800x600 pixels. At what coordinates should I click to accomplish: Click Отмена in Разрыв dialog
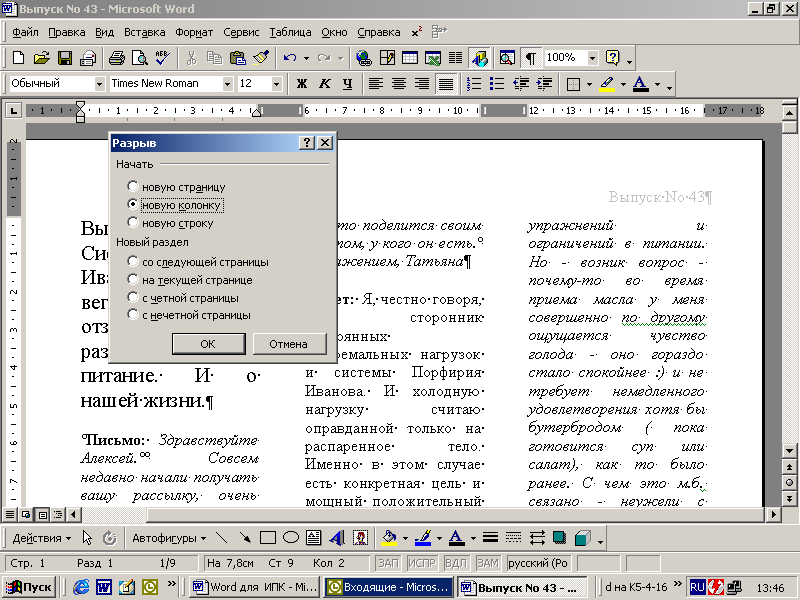[x=288, y=343]
